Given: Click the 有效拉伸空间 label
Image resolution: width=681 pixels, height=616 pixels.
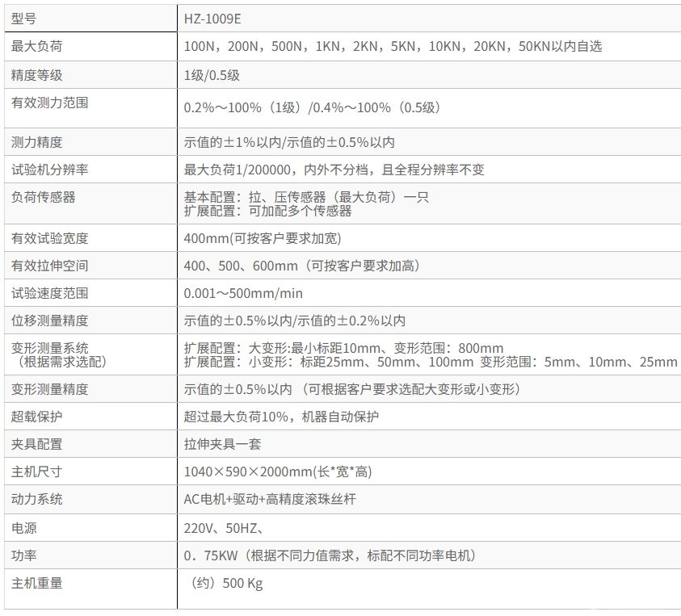Looking at the screenshot, I should (49, 266).
